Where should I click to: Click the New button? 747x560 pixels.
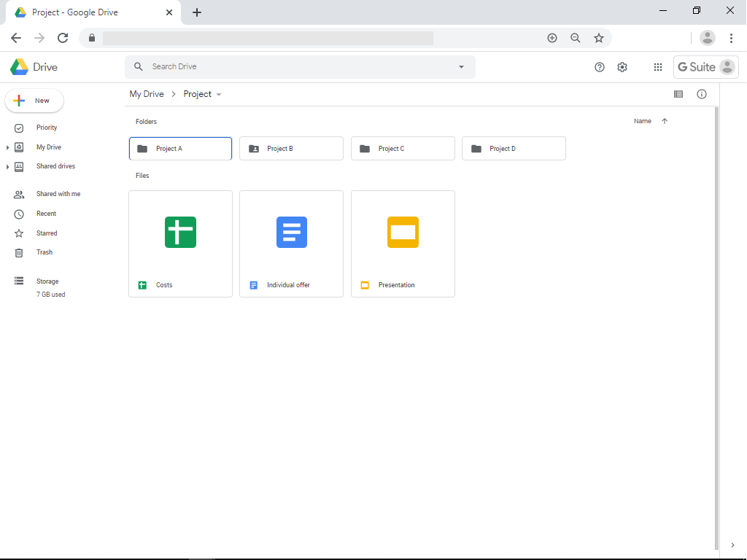click(34, 100)
